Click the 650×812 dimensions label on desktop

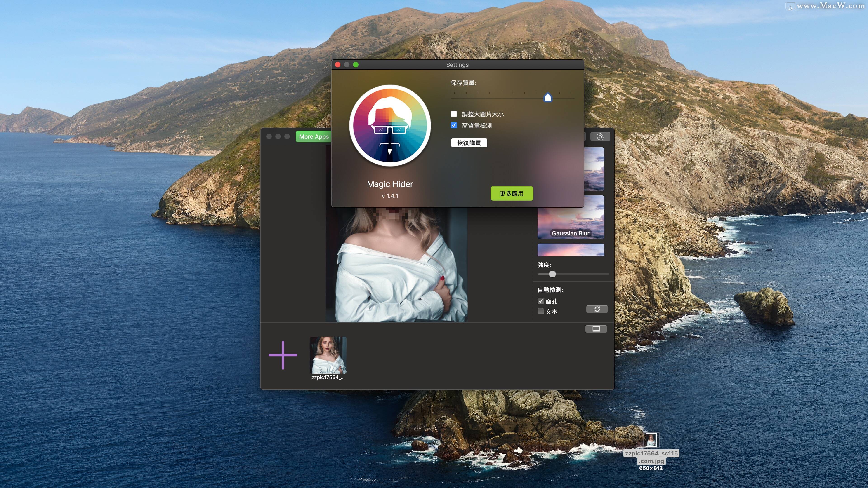click(x=651, y=468)
